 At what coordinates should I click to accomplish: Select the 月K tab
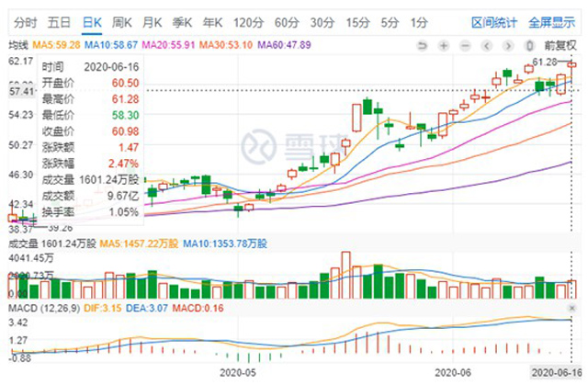click(x=153, y=22)
